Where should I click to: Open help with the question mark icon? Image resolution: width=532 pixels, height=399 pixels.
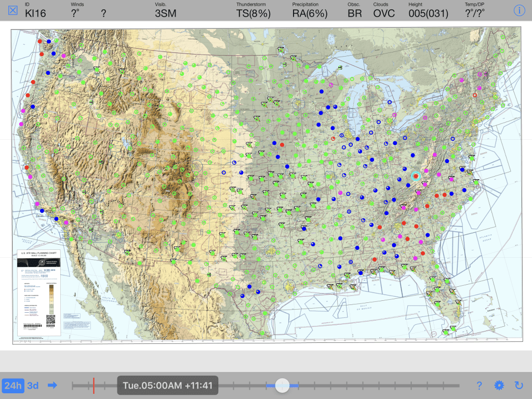click(479, 385)
